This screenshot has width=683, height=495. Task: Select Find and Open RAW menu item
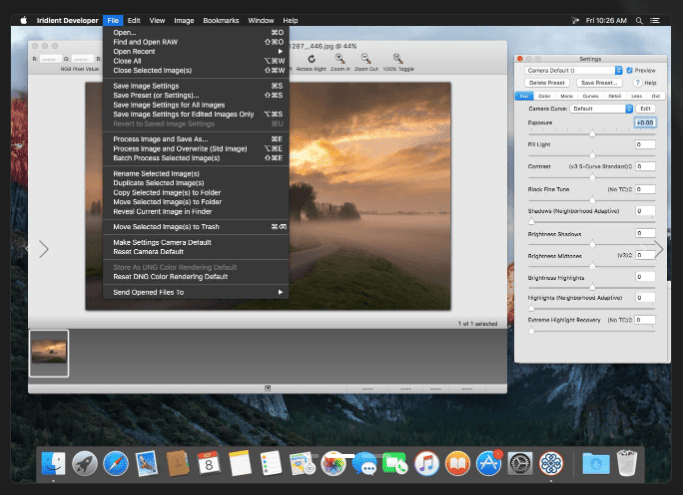[196, 42]
